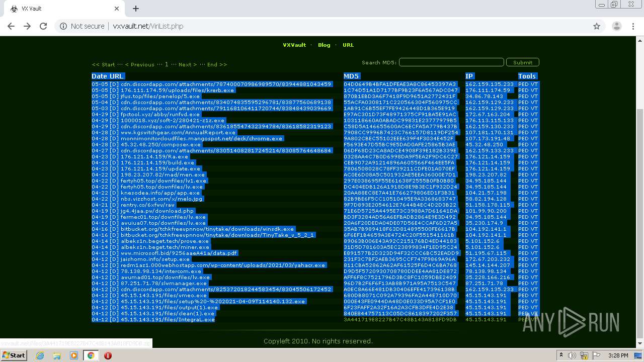Viewport: 644px width, 362px height.
Task: Click the < Previous pagination link
Action: point(139,64)
